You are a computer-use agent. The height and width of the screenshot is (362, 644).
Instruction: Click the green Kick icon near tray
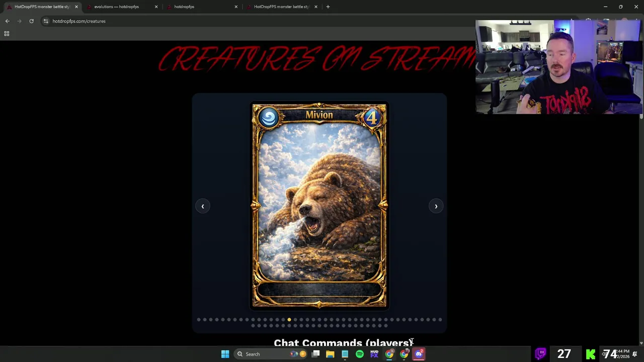coord(591,354)
